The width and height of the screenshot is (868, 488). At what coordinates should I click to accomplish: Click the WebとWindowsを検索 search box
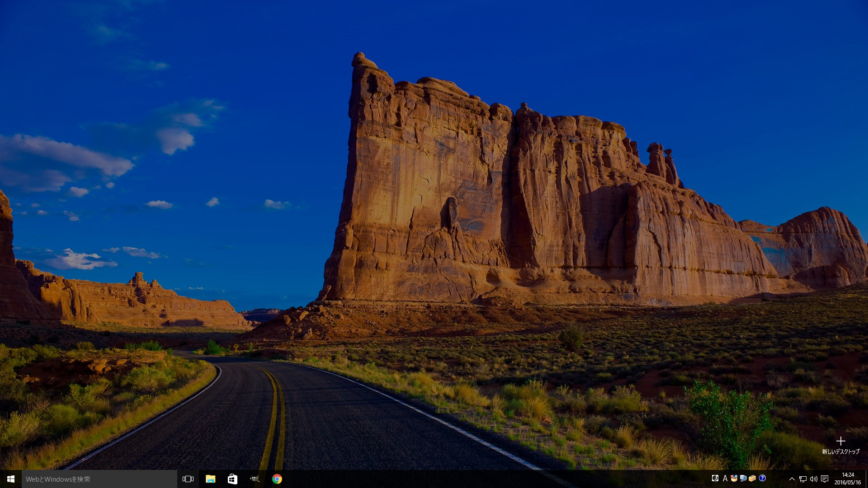point(99,479)
